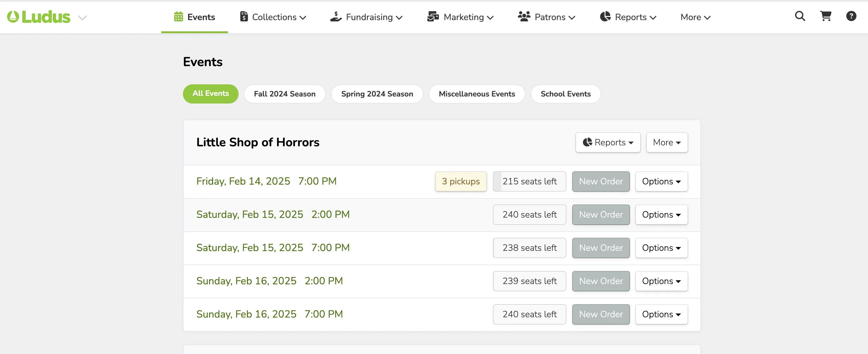Open Options for Saturday 7:00 PM showing
The image size is (868, 354).
pyautogui.click(x=661, y=248)
